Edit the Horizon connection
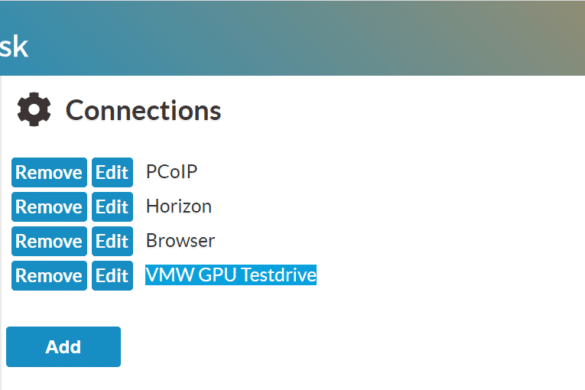The width and height of the screenshot is (585, 390). (112, 207)
